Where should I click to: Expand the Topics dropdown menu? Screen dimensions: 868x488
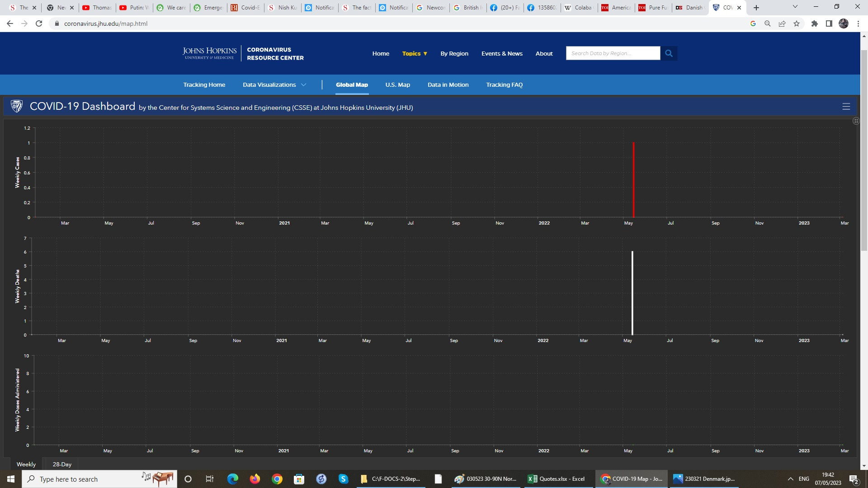pyautogui.click(x=415, y=53)
